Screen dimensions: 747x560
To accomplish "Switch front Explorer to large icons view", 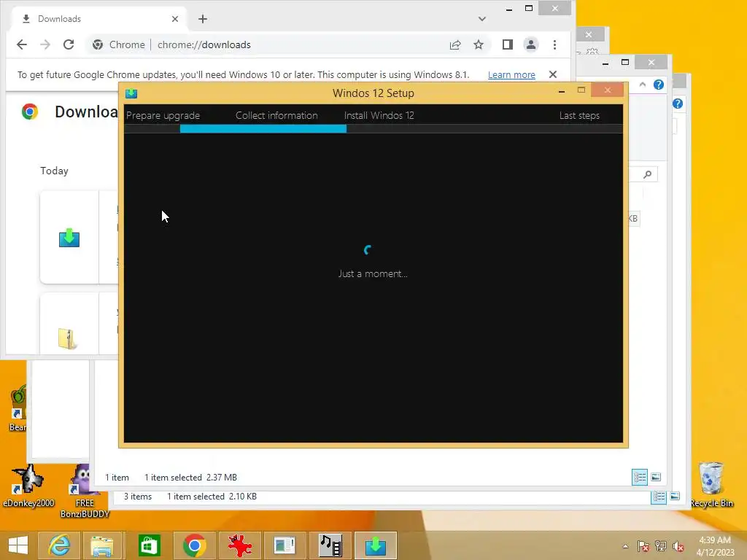I will [x=656, y=477].
